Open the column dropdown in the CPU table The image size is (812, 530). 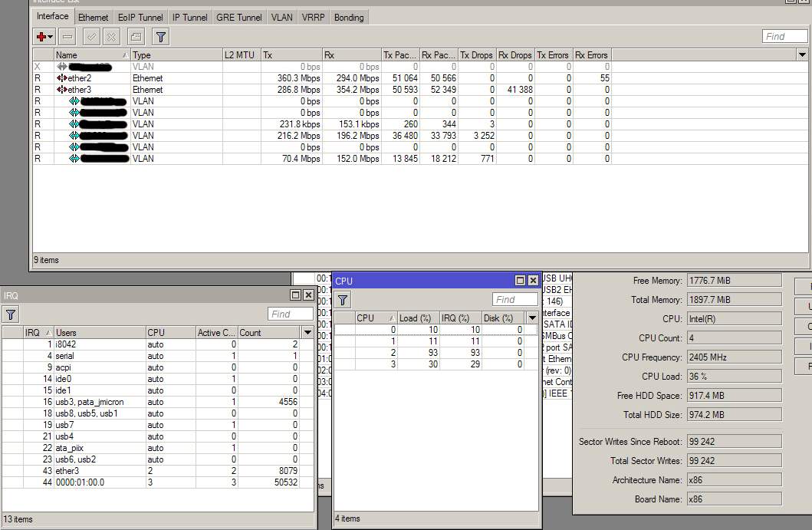[x=531, y=318]
